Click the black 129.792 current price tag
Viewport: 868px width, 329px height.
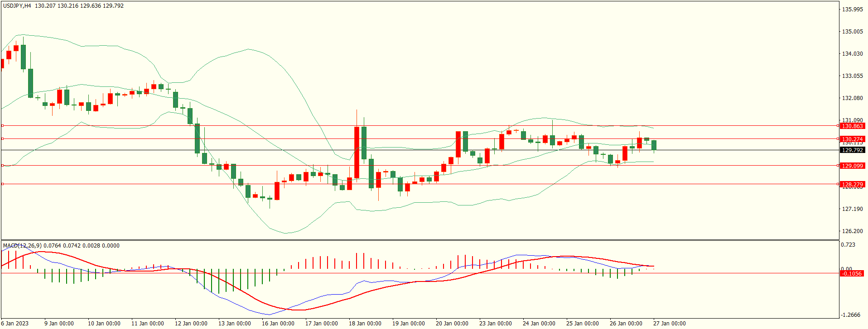852,150
